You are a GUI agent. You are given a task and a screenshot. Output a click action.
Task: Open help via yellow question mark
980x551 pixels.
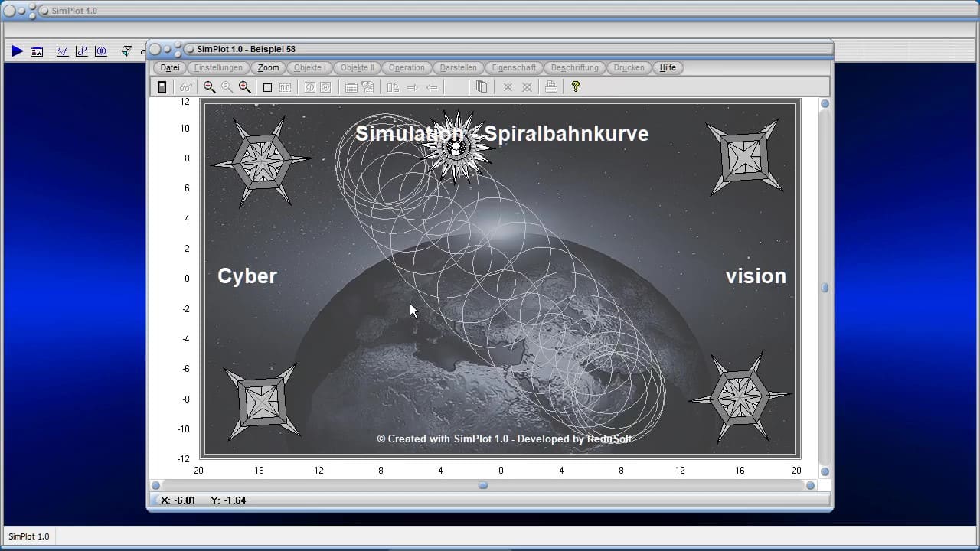[576, 87]
